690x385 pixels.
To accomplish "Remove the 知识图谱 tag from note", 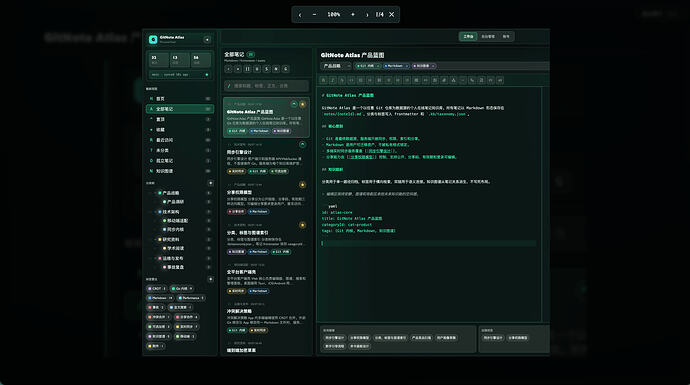I will coord(433,66).
